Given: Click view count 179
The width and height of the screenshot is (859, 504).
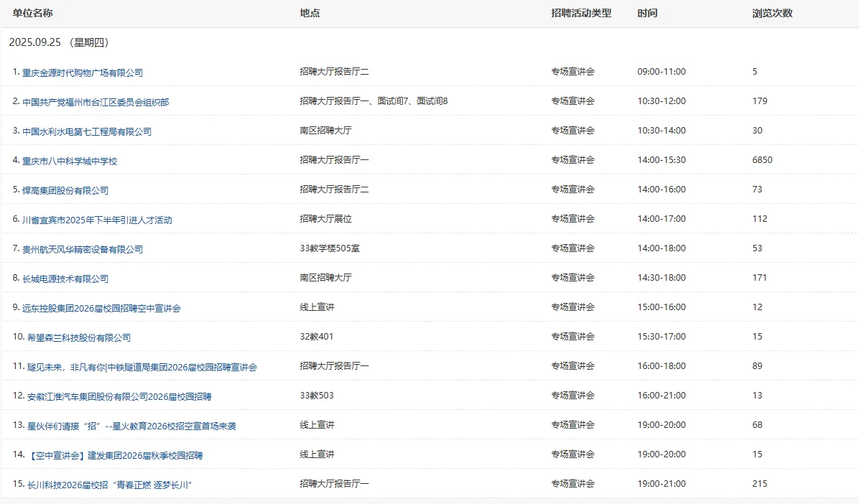Looking at the screenshot, I should 759,101.
